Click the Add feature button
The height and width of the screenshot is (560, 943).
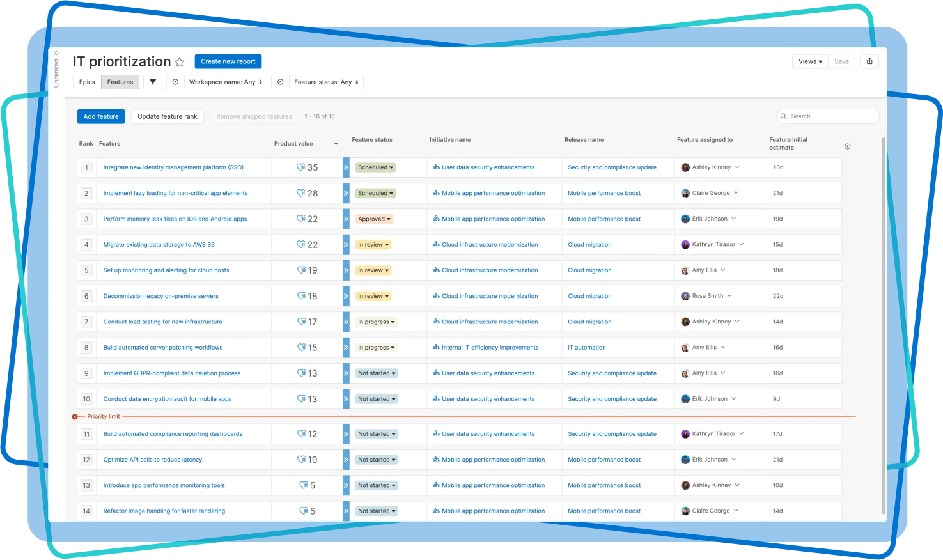point(101,116)
